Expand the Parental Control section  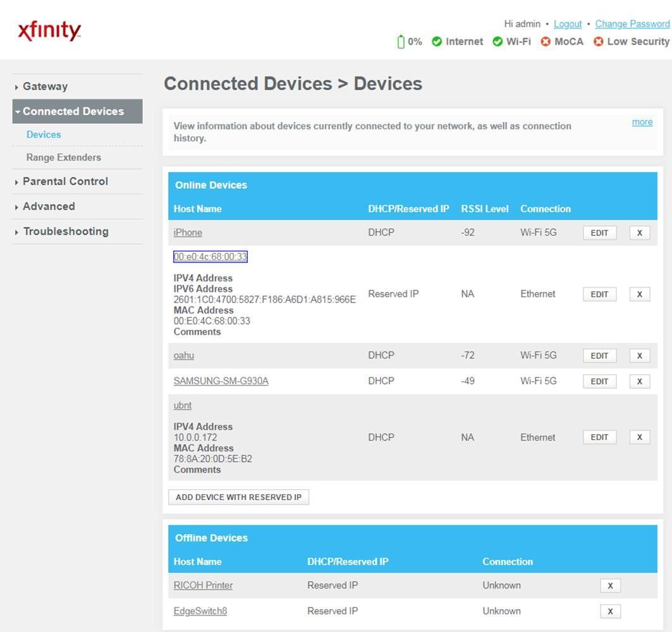(65, 181)
